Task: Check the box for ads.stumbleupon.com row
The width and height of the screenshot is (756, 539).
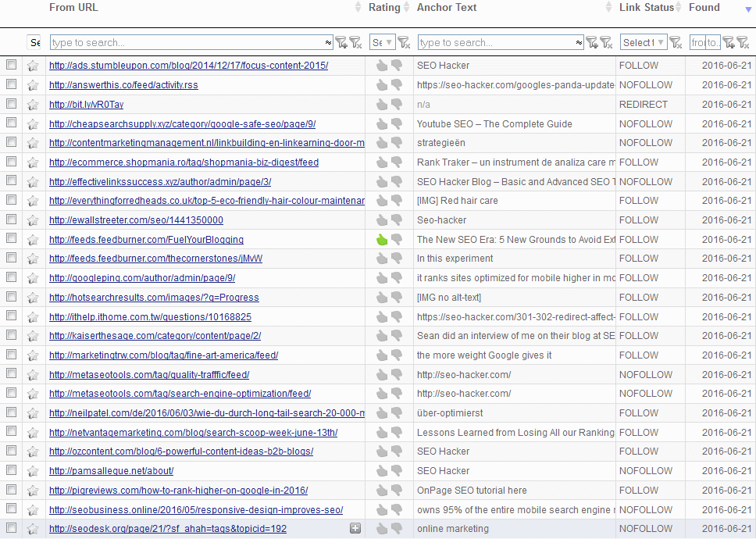Action: tap(11, 66)
